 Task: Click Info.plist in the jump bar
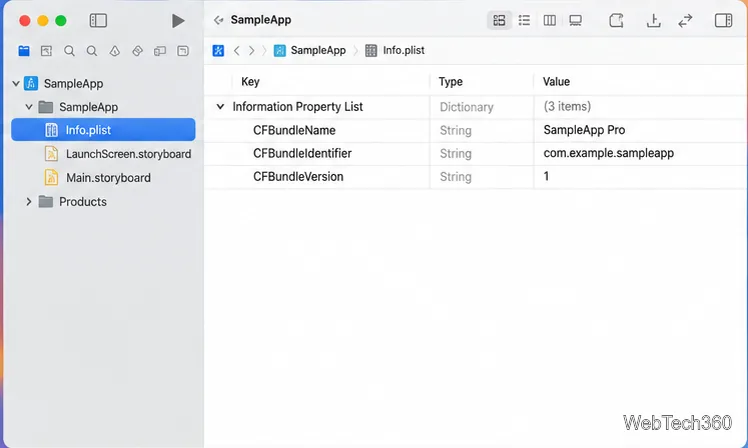pos(395,51)
